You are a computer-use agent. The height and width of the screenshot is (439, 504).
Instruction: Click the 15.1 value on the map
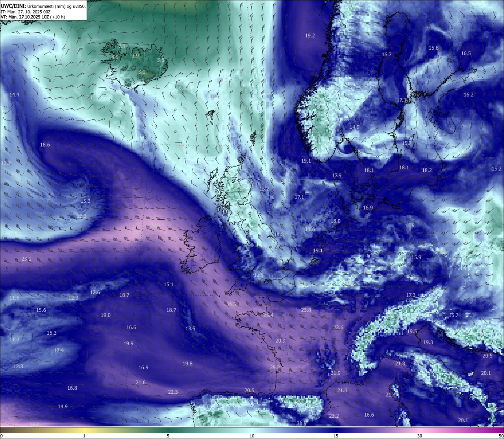(x=169, y=284)
